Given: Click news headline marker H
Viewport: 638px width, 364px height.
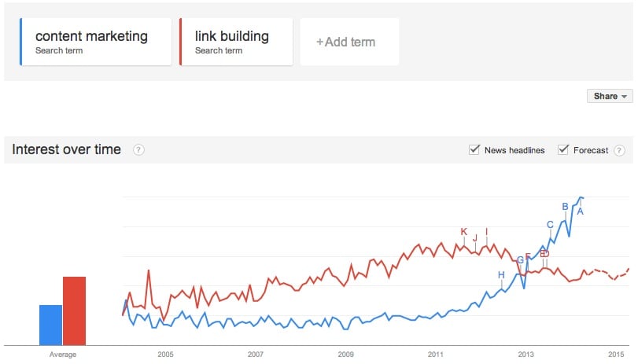Looking at the screenshot, I should coord(501,274).
